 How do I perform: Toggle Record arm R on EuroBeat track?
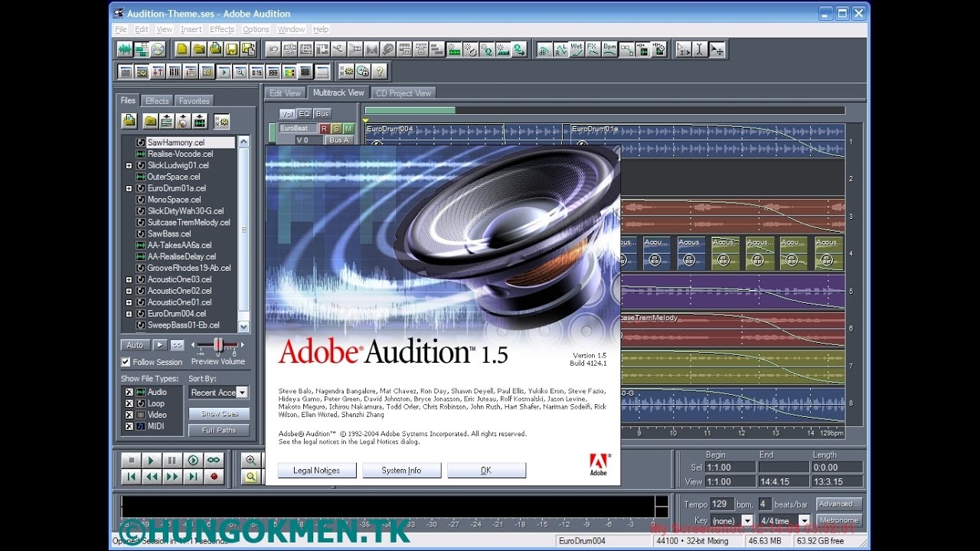click(324, 129)
